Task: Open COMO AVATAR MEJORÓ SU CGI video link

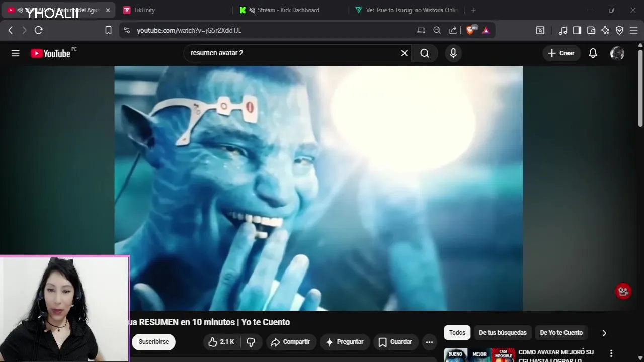Action: (x=556, y=356)
